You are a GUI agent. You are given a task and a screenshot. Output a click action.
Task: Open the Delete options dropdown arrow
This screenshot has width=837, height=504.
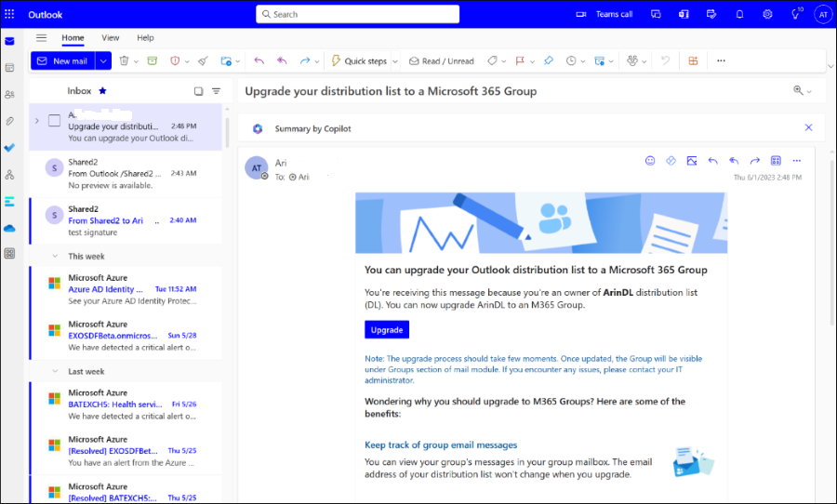click(136, 61)
